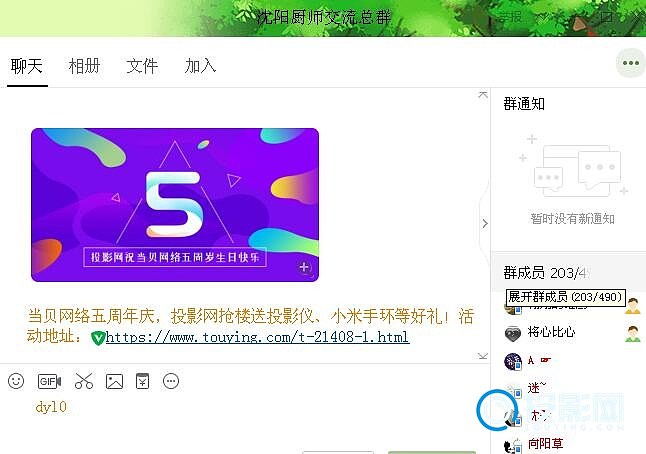The height and width of the screenshot is (454, 646).
Task: Click 暂时没有新通知 placeholder text
Action: 573,218
